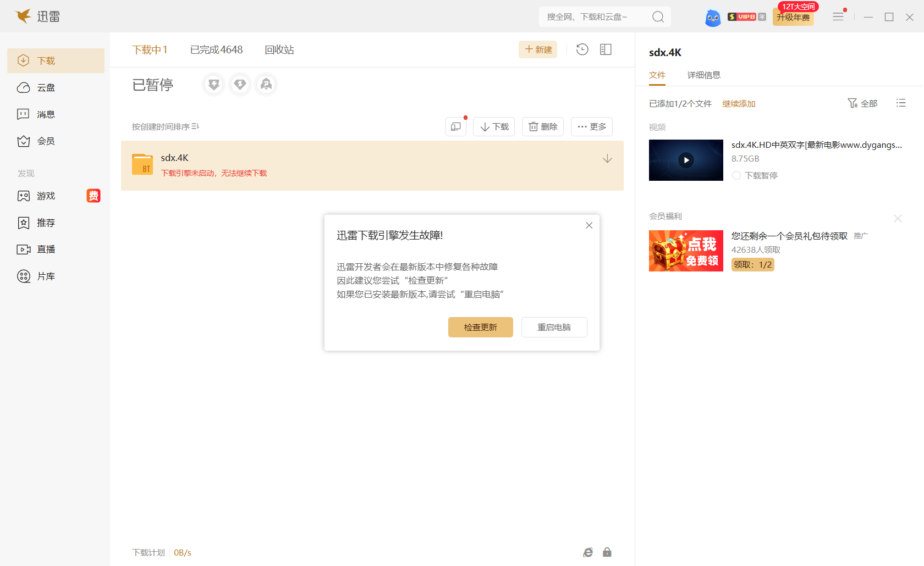The width and height of the screenshot is (924, 566).
Task: Open 云盘 from the left sidebar
Action: (46, 87)
